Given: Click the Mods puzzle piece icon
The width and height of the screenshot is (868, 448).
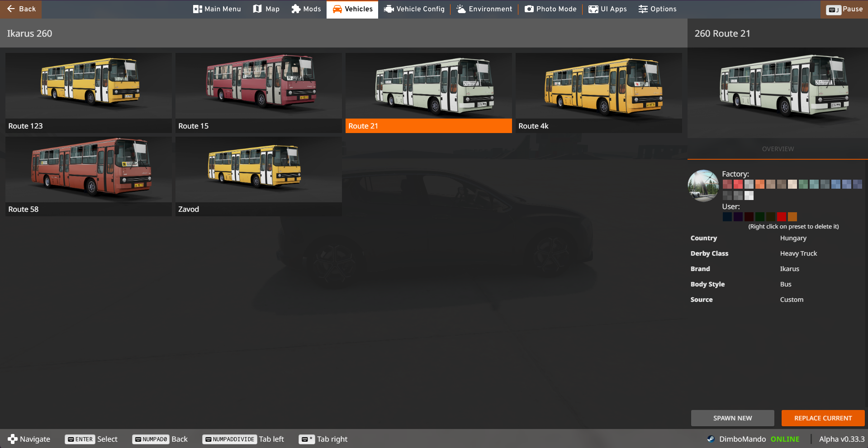Looking at the screenshot, I should [296, 9].
